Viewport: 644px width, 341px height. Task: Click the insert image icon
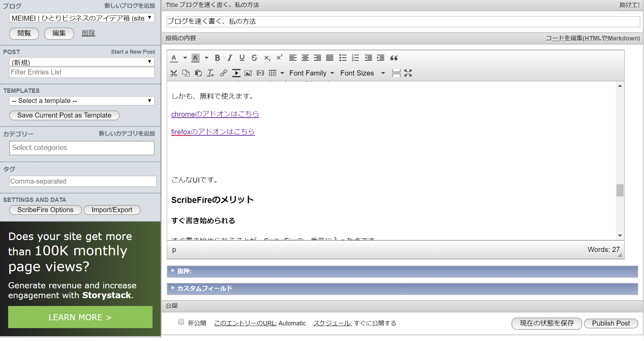[x=248, y=73]
